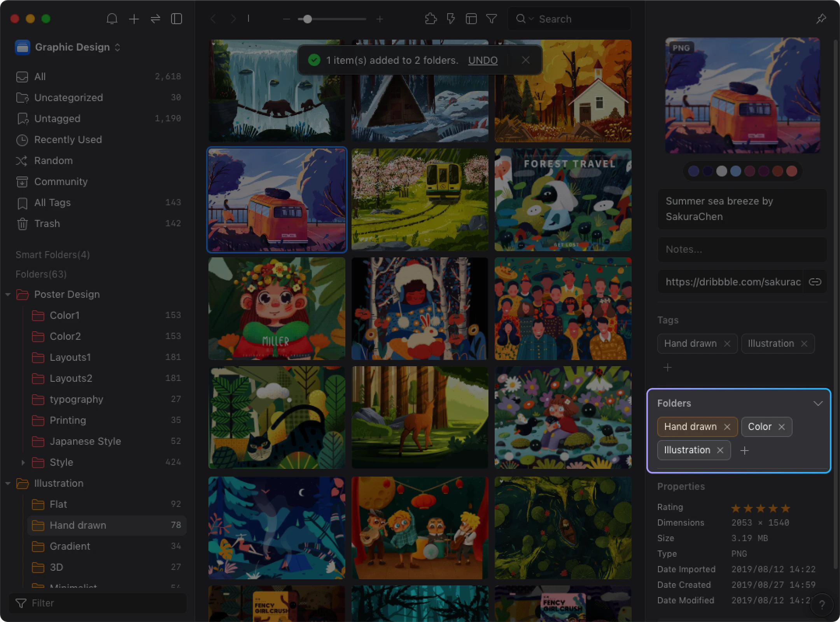Open the extensions puzzle icon
This screenshot has width=840, height=622.
tap(431, 19)
